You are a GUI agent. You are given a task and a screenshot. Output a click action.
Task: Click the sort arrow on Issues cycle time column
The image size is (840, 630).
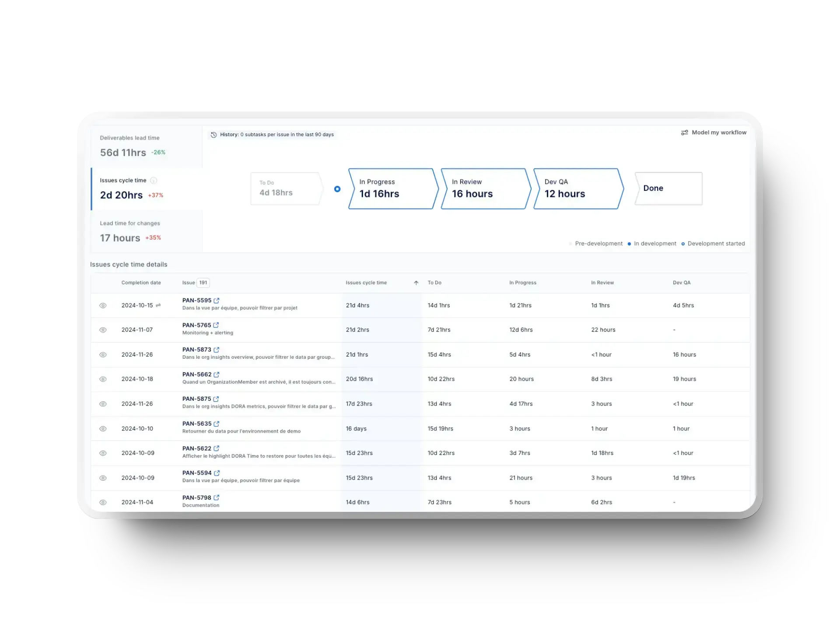[x=416, y=283]
